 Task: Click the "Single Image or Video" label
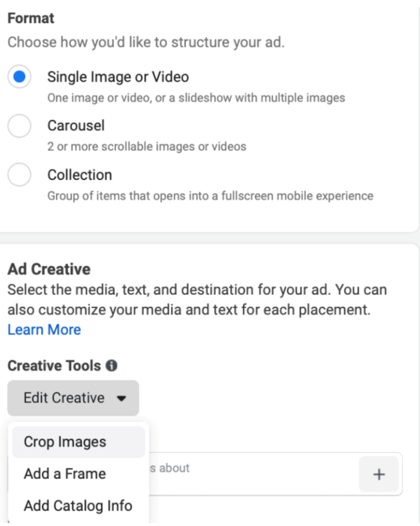tap(118, 77)
